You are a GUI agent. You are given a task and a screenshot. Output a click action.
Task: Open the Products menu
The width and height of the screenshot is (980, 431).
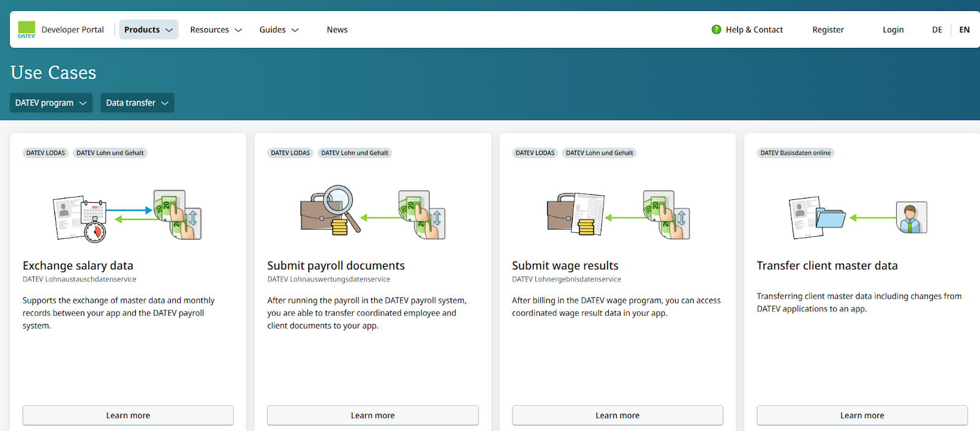[x=148, y=29]
